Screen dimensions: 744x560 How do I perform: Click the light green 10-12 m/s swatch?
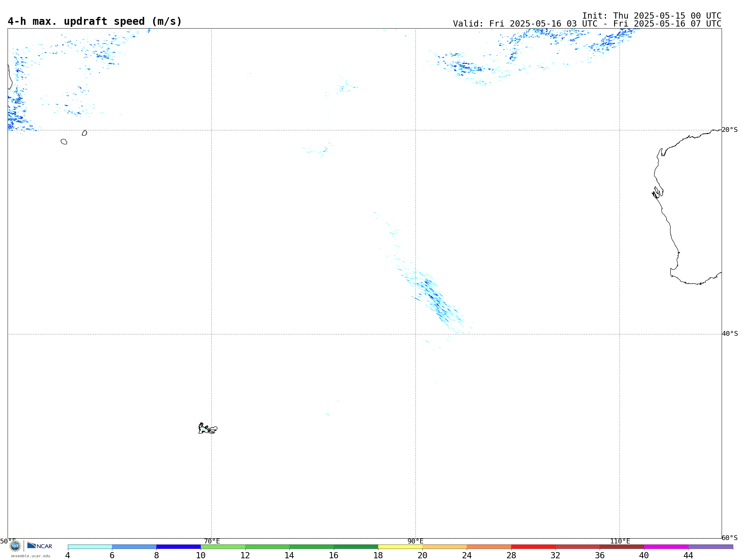coord(223,547)
